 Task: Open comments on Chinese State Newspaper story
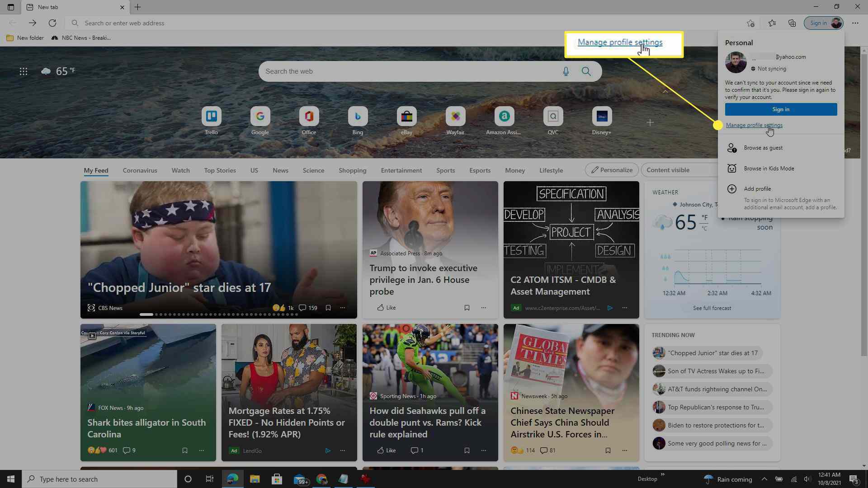(x=547, y=450)
